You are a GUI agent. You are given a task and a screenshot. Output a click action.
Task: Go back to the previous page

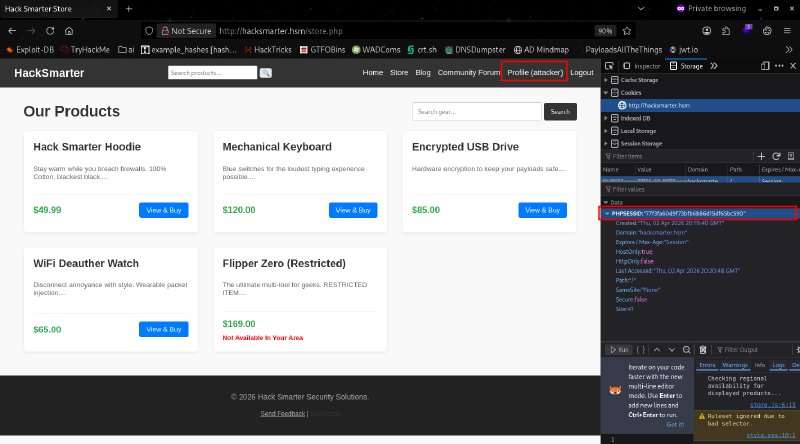(x=12, y=31)
